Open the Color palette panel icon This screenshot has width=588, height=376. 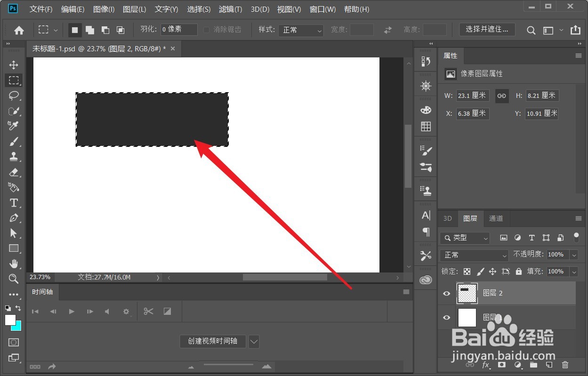pyautogui.click(x=426, y=110)
